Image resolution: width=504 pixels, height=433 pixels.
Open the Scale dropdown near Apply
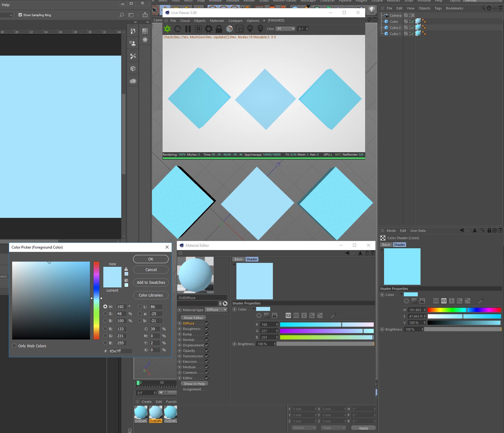pyautogui.click(x=333, y=428)
